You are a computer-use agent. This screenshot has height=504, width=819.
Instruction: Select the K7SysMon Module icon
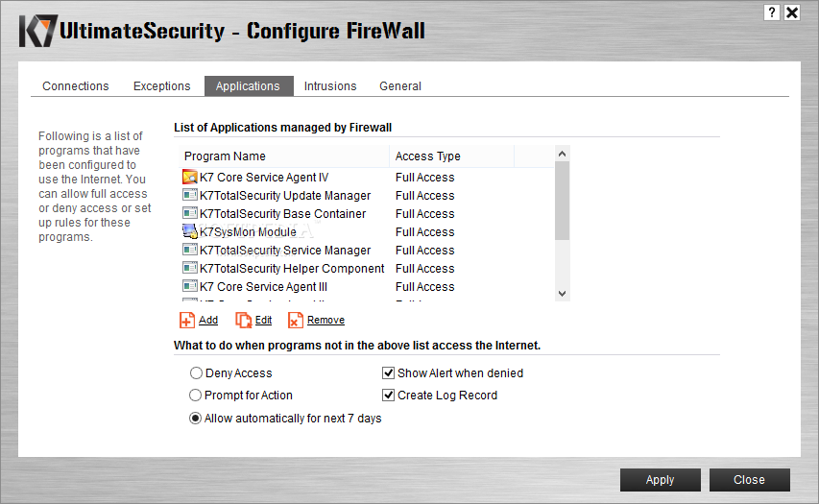[189, 231]
